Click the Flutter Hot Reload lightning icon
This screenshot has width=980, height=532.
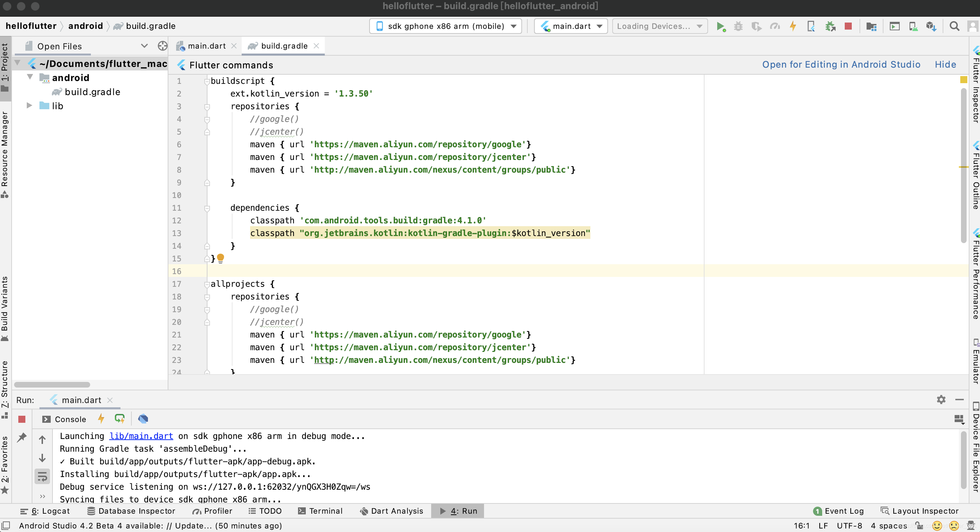point(793,26)
